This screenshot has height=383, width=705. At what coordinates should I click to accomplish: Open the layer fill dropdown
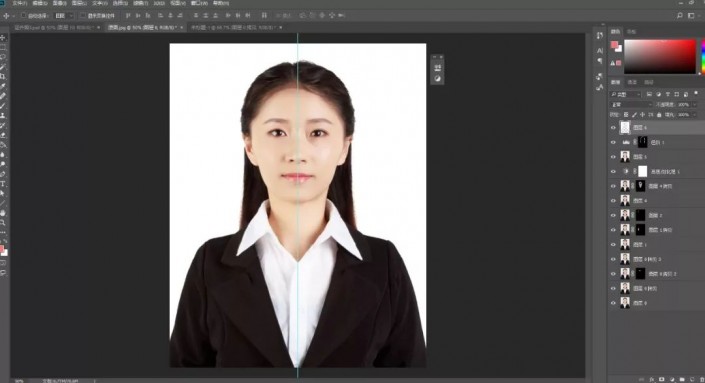pyautogui.click(x=695, y=115)
